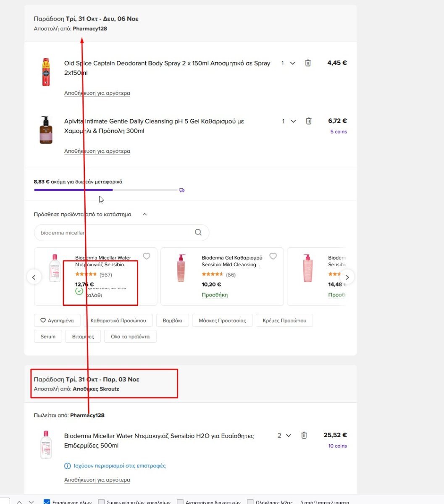Show next products with the carousel right arrow
The height and width of the screenshot is (504, 444).
point(347,277)
